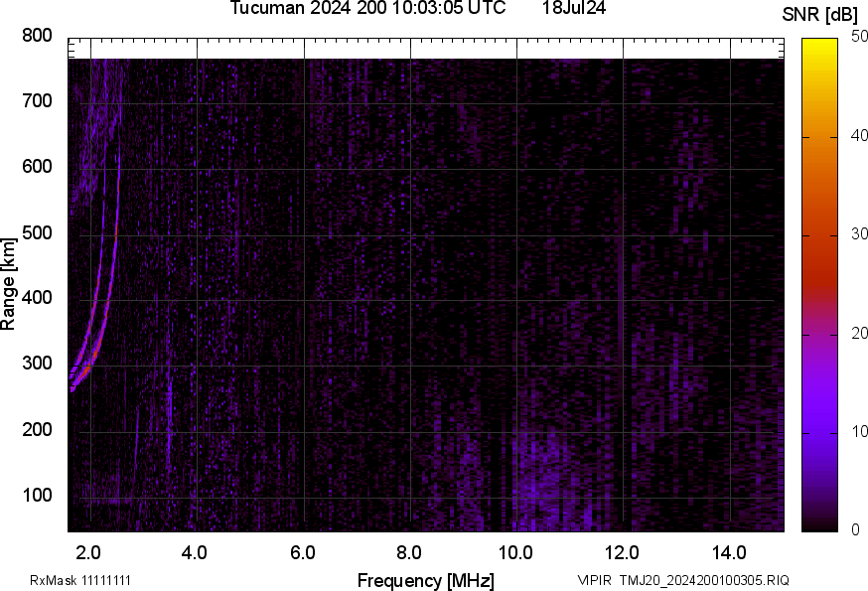Click the 2.0 tick on the frequency axis
Screen dimensions: 868x591
tap(89, 552)
